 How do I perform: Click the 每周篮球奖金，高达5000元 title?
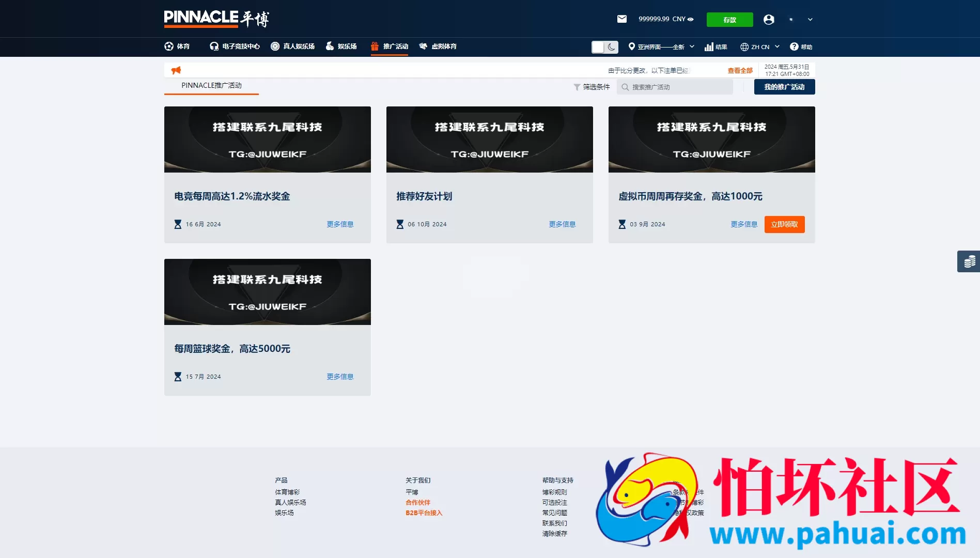click(232, 349)
